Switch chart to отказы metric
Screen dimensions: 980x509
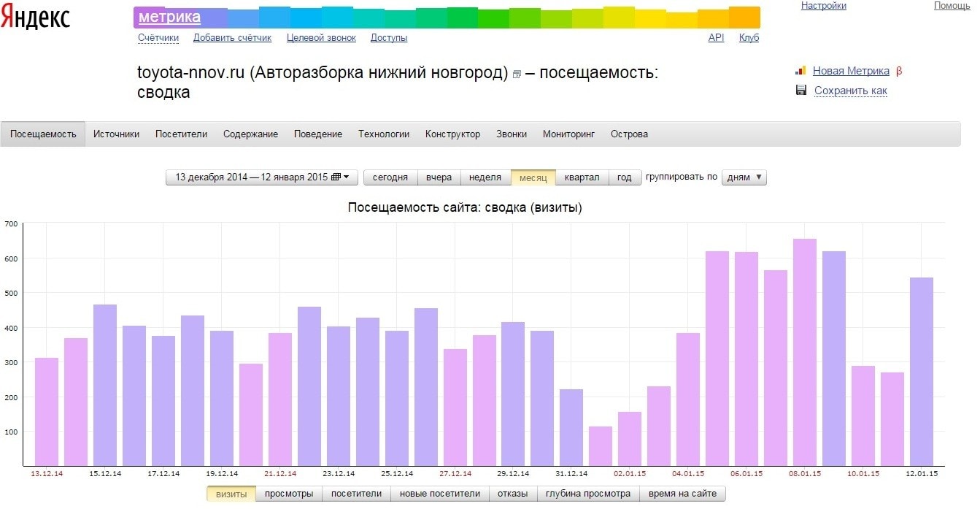click(513, 494)
